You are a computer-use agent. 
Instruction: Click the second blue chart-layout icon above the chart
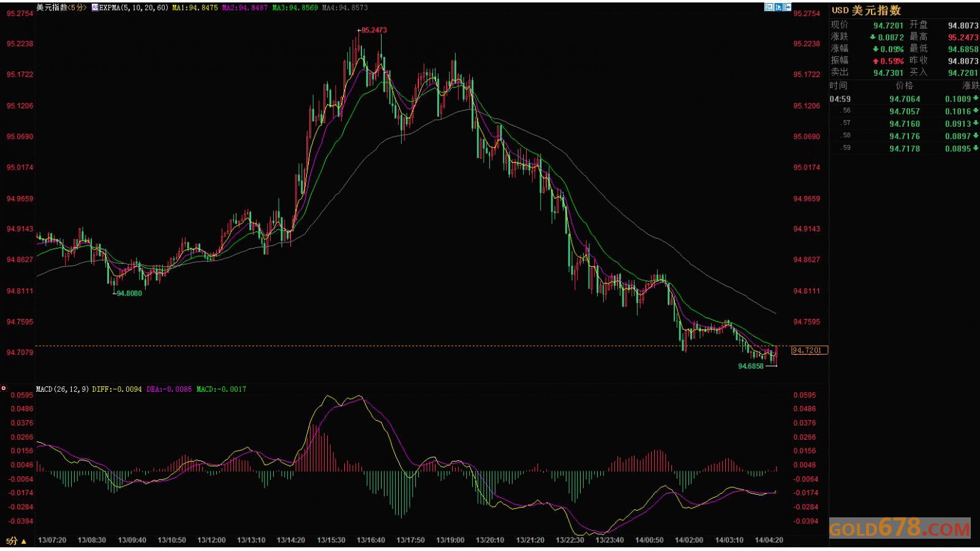click(778, 7)
